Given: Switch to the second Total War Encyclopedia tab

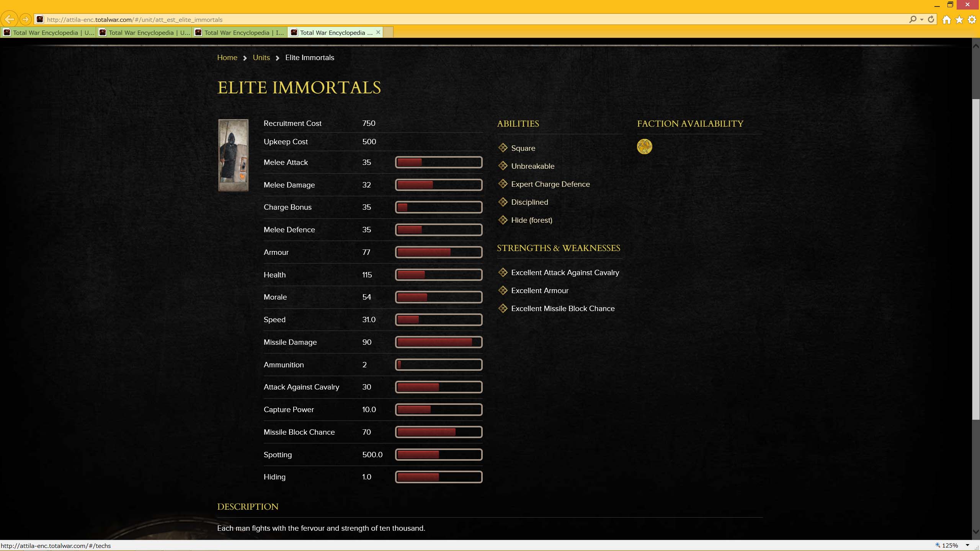Looking at the screenshot, I should (144, 33).
